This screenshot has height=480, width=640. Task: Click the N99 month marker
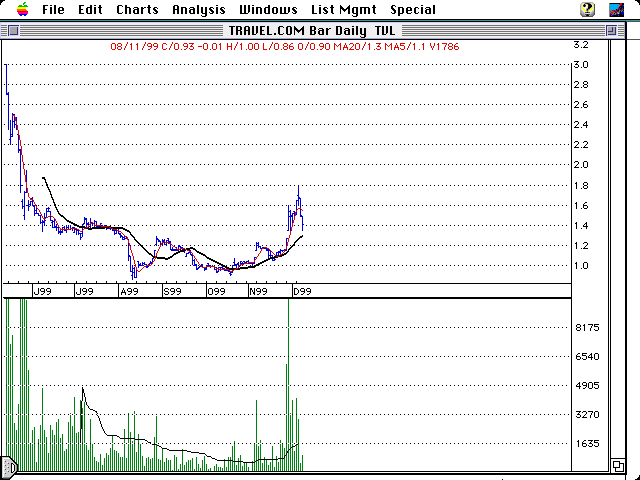coord(258,291)
